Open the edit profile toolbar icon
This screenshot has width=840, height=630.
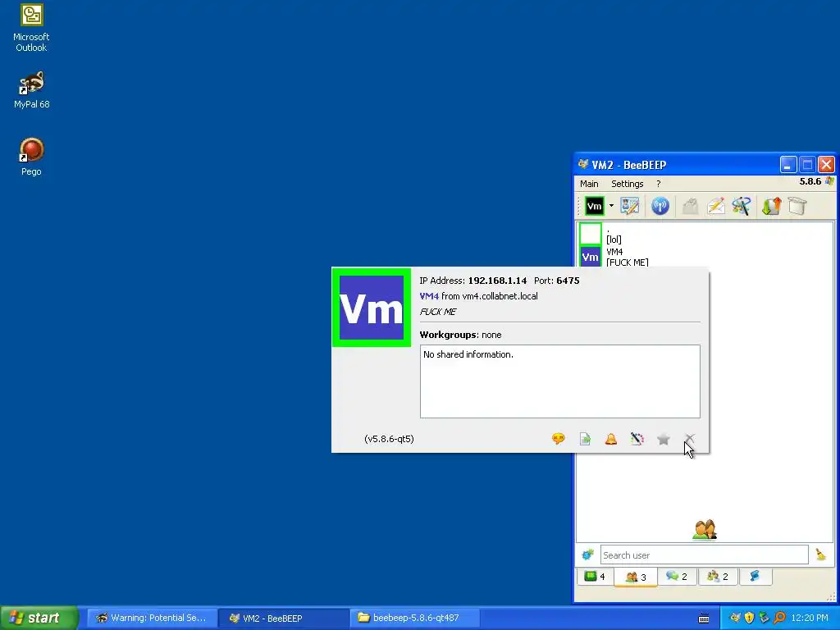(629, 206)
